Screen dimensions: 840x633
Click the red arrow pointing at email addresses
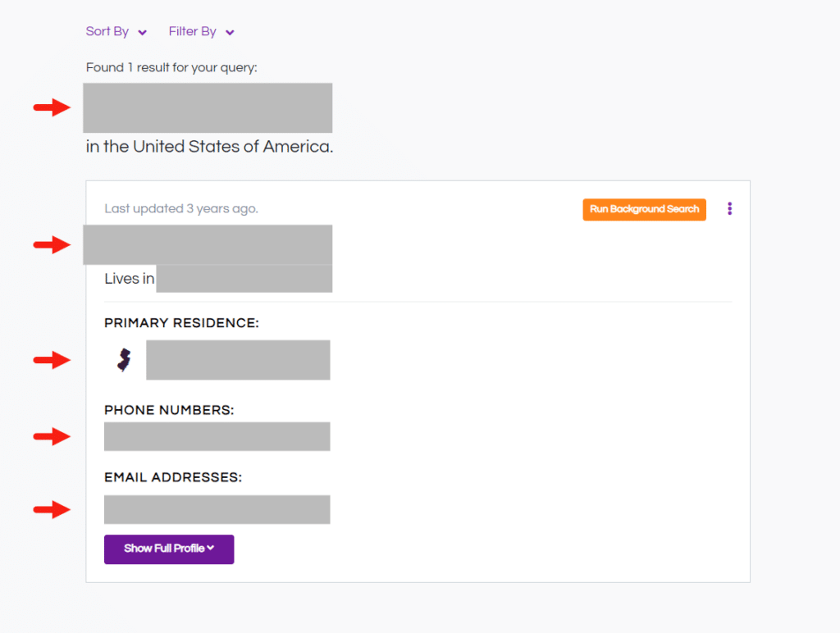click(x=52, y=509)
